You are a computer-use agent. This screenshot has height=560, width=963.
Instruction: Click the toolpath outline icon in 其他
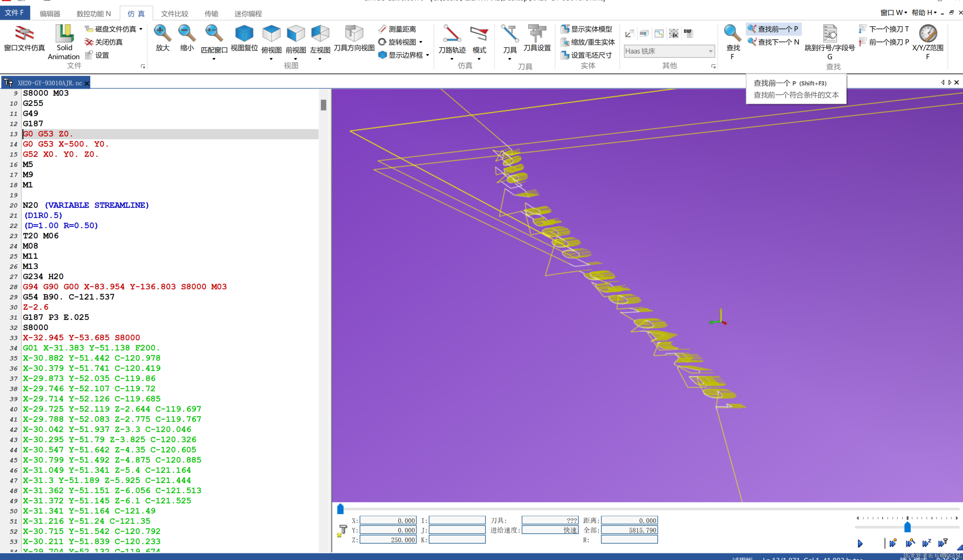click(659, 34)
